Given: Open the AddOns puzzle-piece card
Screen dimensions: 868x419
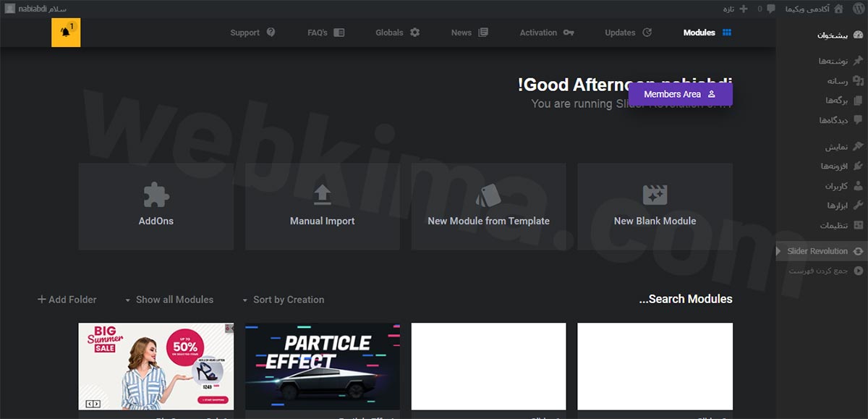Looking at the screenshot, I should coord(156,206).
